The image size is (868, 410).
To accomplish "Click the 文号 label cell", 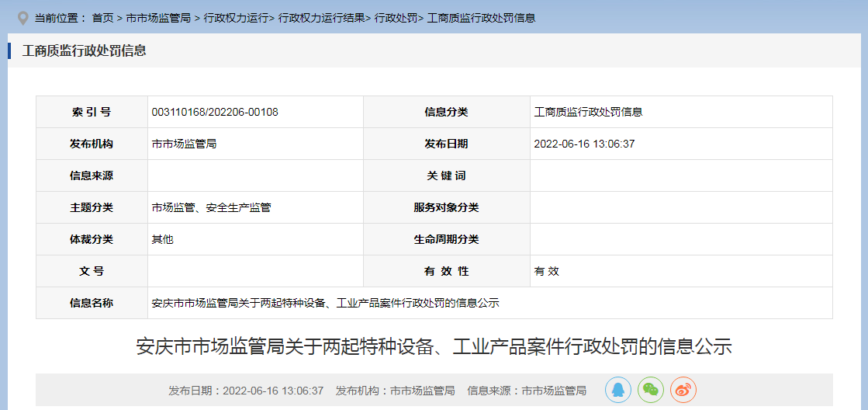I will click(92, 272).
